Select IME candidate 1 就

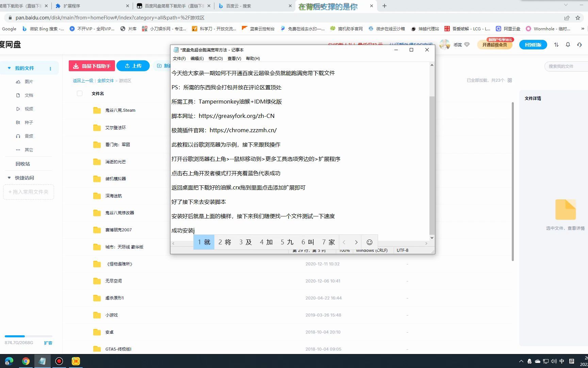point(204,242)
